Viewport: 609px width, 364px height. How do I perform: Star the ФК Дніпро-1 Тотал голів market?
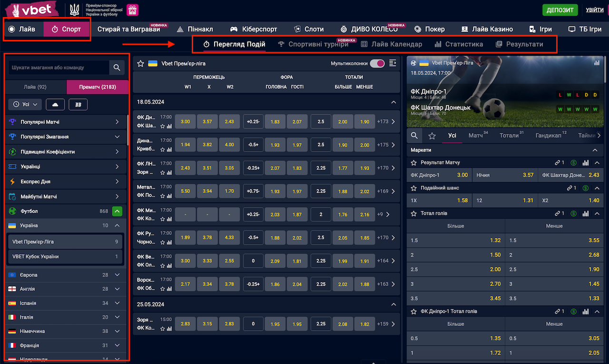414,312
